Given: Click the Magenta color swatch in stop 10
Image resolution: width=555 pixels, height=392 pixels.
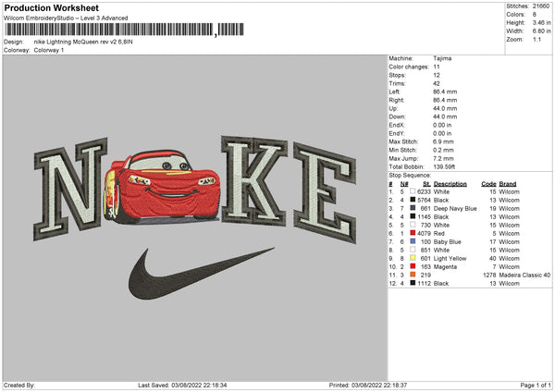Looking at the screenshot, I should pos(413,266).
